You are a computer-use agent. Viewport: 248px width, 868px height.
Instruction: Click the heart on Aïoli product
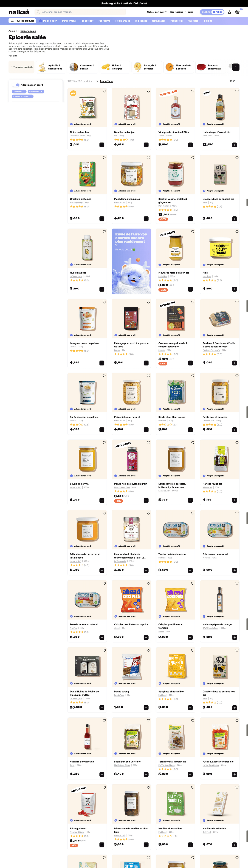237,232
